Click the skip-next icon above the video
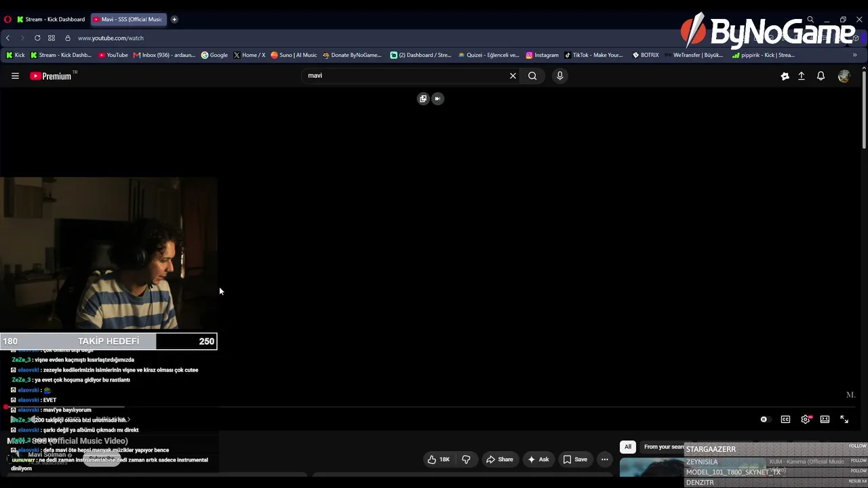The height and width of the screenshot is (488, 868). pyautogui.click(x=437, y=99)
